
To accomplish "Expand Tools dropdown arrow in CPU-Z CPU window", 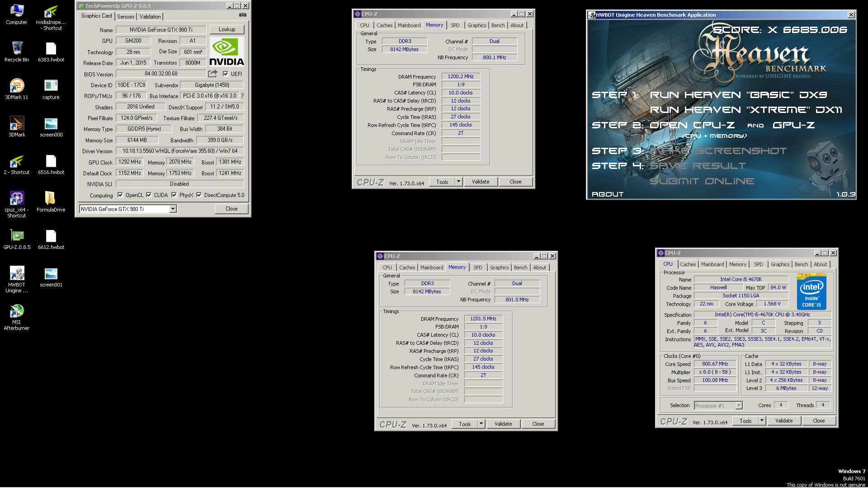I will point(762,421).
